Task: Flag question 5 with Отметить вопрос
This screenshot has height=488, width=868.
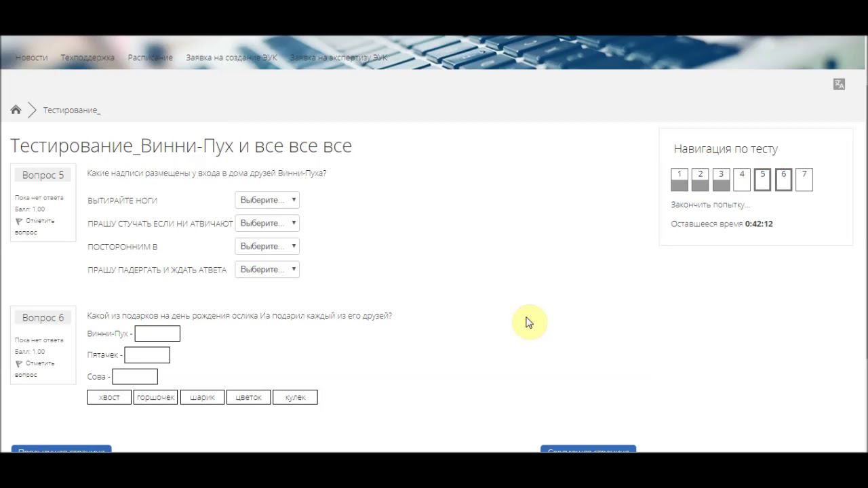Action: pos(35,226)
